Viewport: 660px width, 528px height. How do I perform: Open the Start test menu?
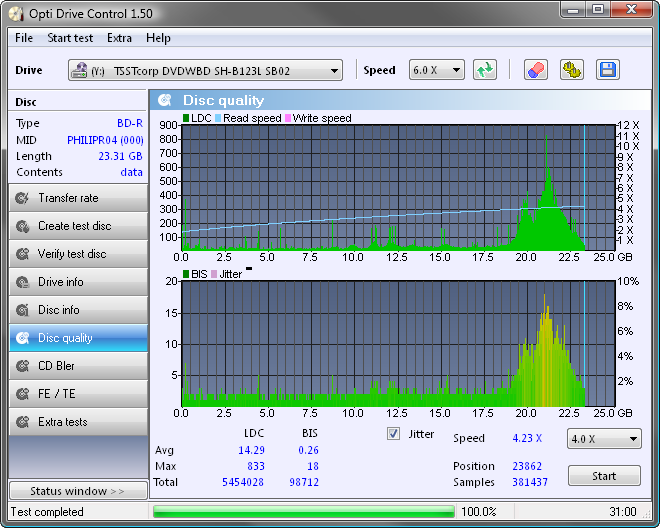(x=70, y=38)
